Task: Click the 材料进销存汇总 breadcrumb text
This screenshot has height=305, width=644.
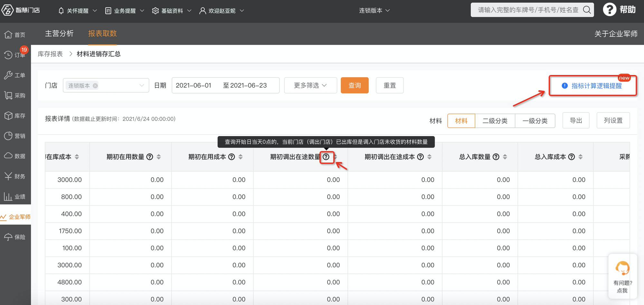Action: pyautogui.click(x=99, y=54)
